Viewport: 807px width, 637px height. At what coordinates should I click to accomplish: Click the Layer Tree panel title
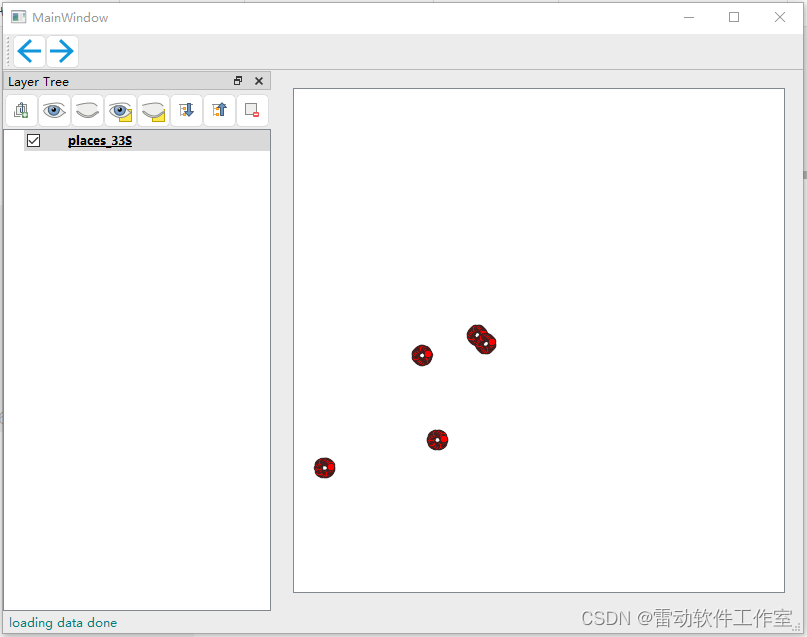click(39, 82)
